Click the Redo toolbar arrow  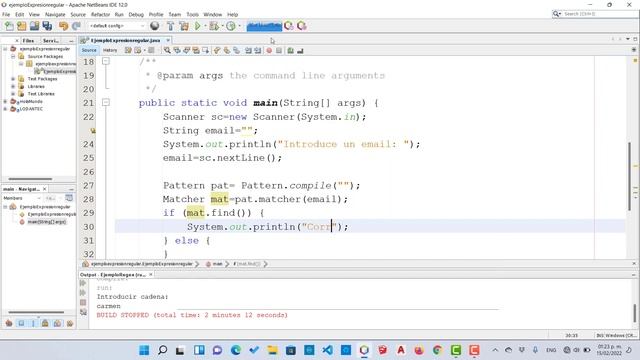[76, 26]
